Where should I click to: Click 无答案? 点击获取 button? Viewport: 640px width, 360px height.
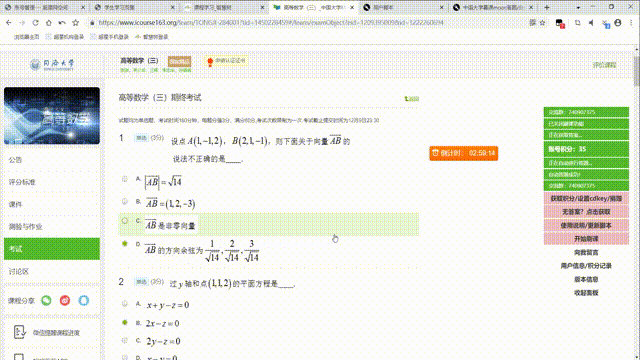click(586, 212)
